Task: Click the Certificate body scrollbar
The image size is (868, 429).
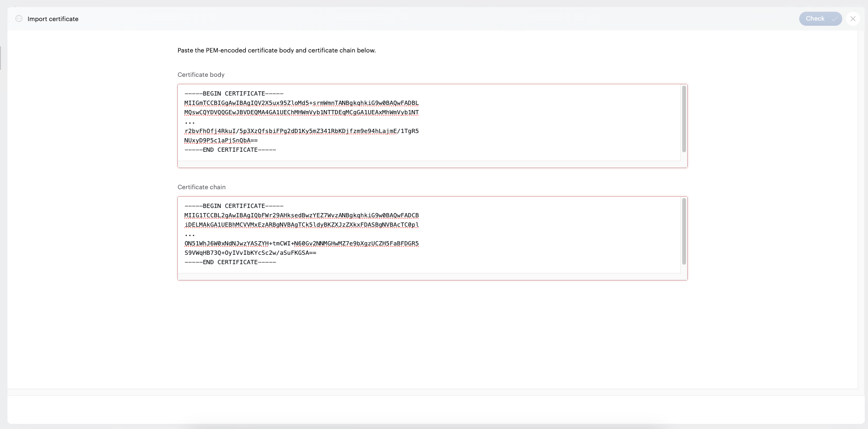Action: (x=684, y=119)
